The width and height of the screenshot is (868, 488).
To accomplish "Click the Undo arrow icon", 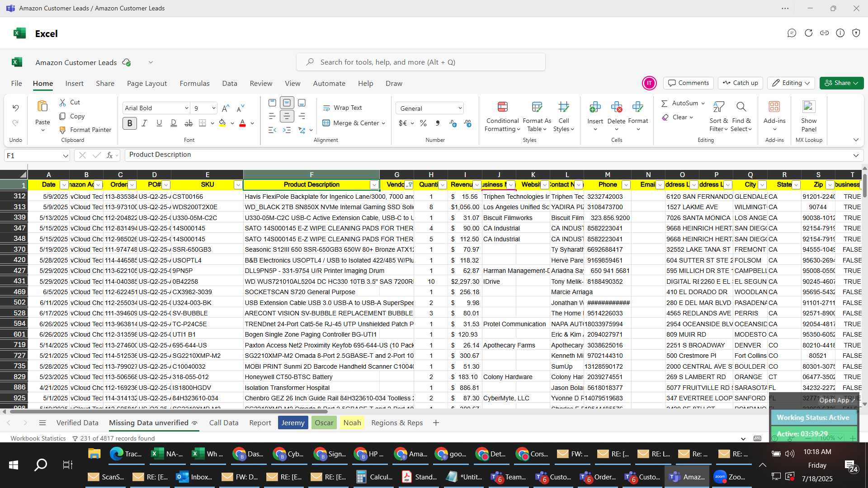I will tap(15, 108).
